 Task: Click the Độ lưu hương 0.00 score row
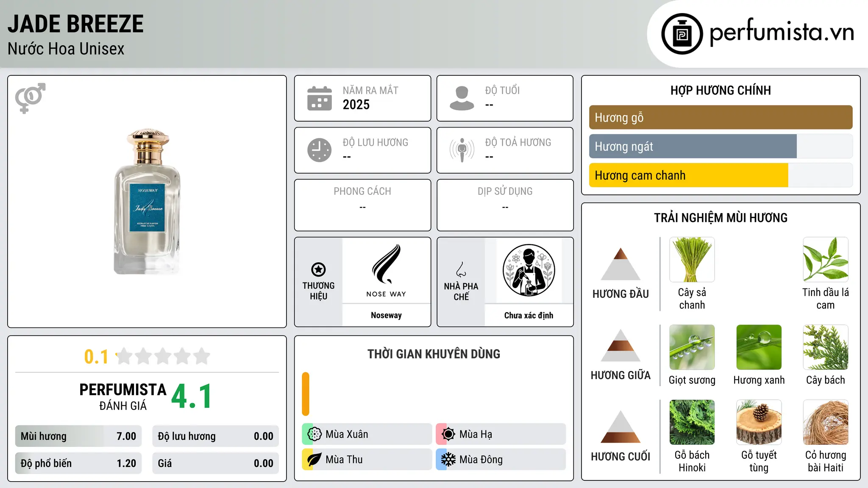[x=216, y=436]
